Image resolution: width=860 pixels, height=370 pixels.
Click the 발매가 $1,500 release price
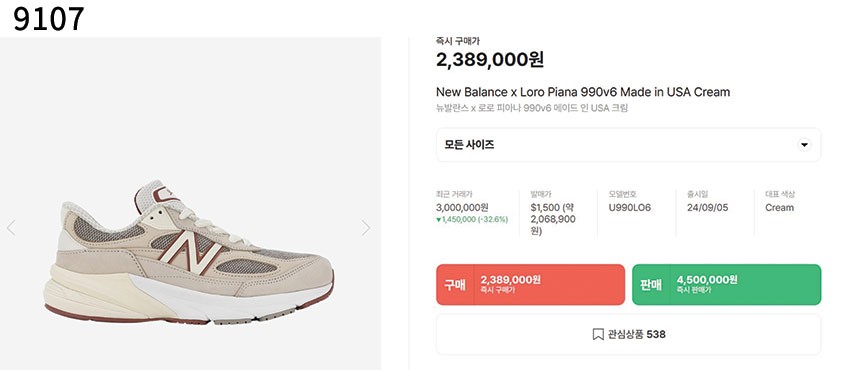(x=553, y=219)
